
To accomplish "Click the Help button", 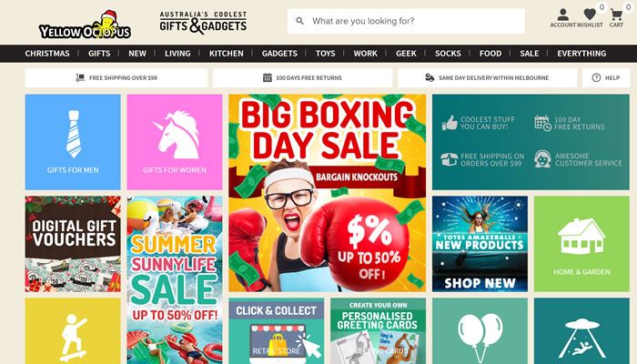I will (x=606, y=77).
